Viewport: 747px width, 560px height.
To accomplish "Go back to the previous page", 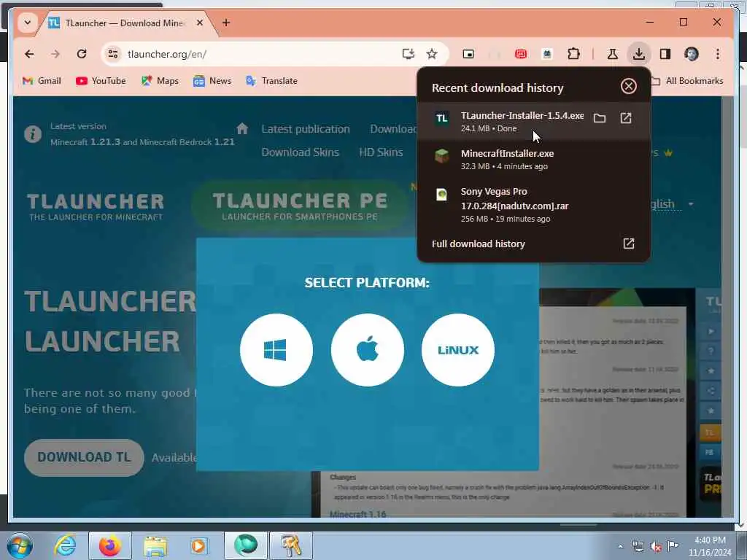I will 29,54.
